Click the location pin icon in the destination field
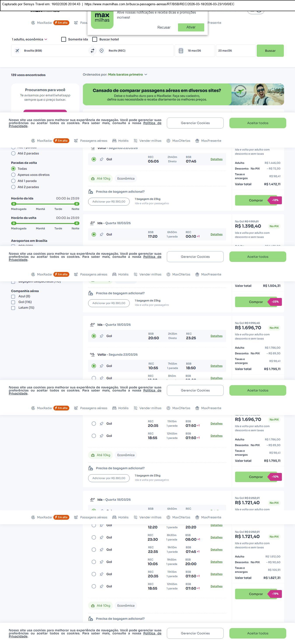Viewport: 295px width, 644px height. coord(102,51)
